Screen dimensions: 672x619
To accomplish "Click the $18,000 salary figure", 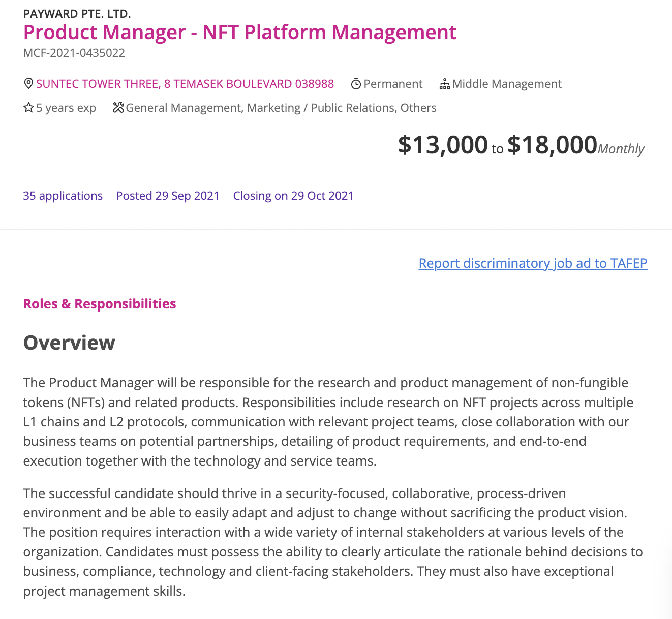I will (552, 145).
